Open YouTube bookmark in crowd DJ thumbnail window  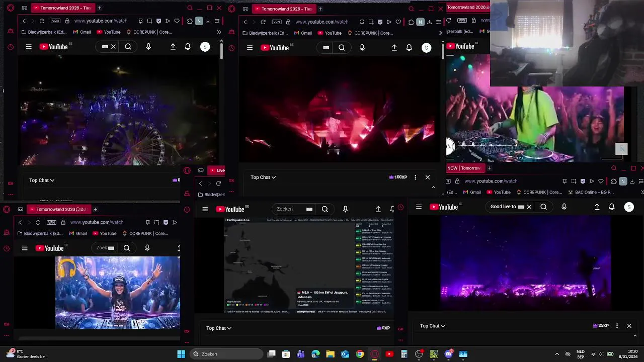[x=105, y=233]
